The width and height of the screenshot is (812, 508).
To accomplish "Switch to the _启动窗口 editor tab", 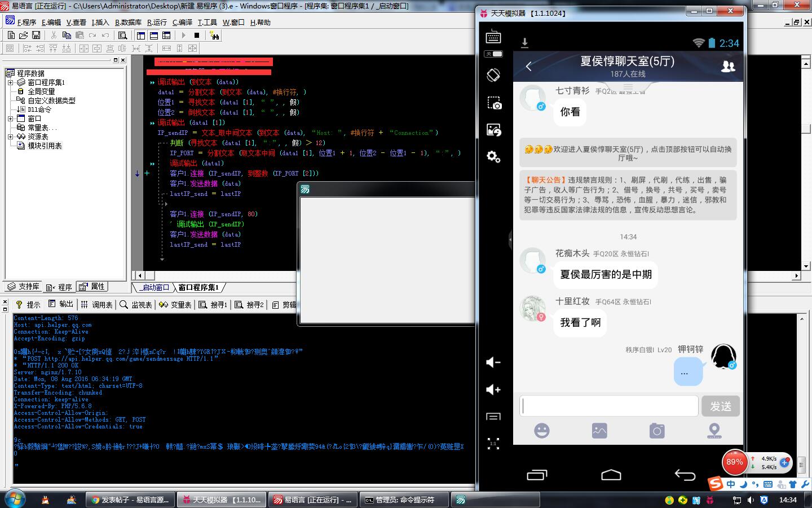I will point(154,287).
